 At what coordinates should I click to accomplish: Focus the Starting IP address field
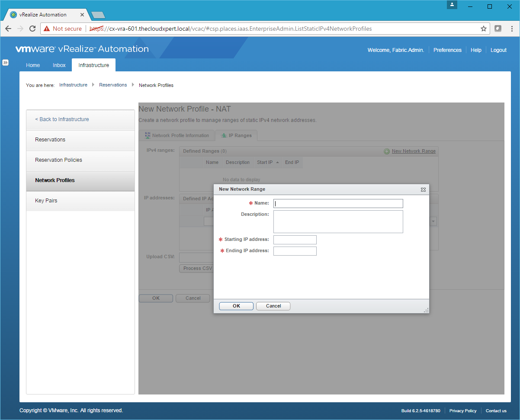click(x=295, y=240)
